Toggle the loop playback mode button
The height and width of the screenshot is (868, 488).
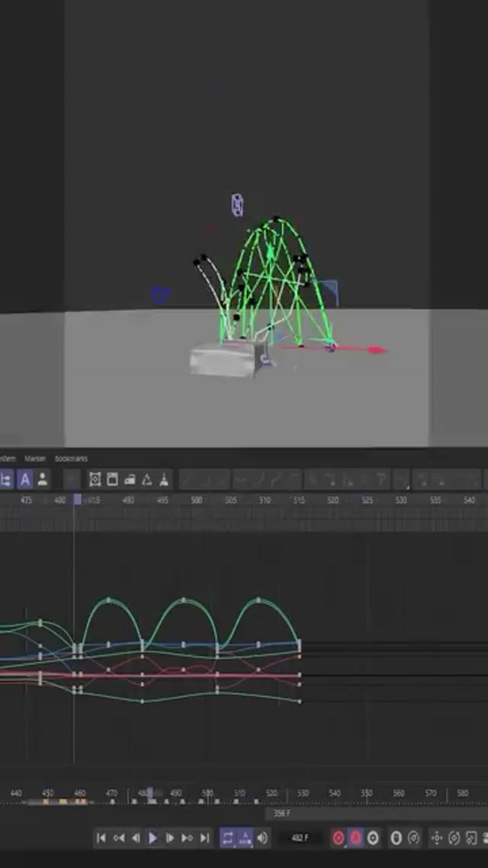point(228,837)
